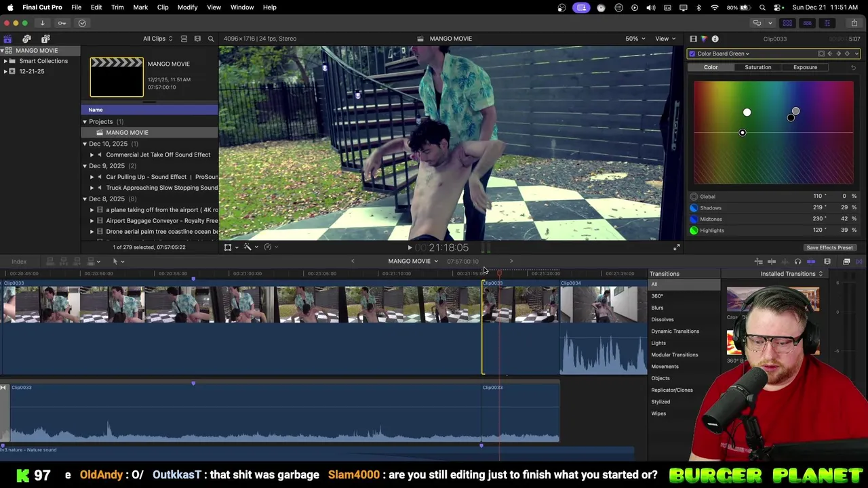Click the Background Tasks checkmark icon
Image resolution: width=868 pixels, height=488 pixels.
(82, 23)
